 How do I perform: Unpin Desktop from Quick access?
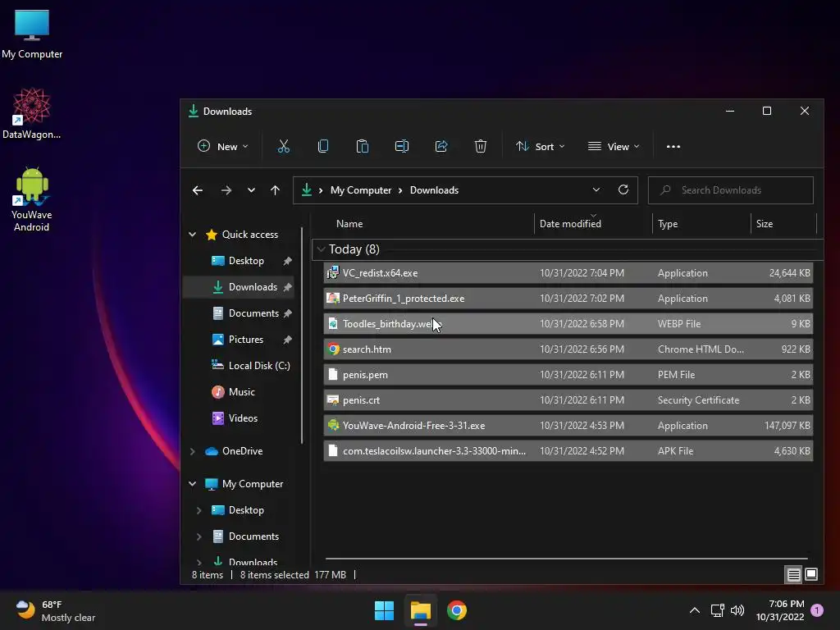[288, 261]
